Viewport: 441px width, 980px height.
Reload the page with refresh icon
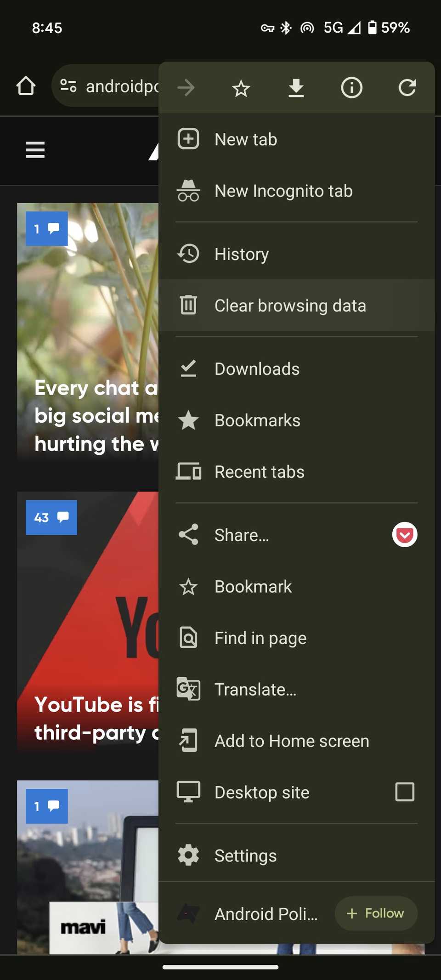[407, 88]
